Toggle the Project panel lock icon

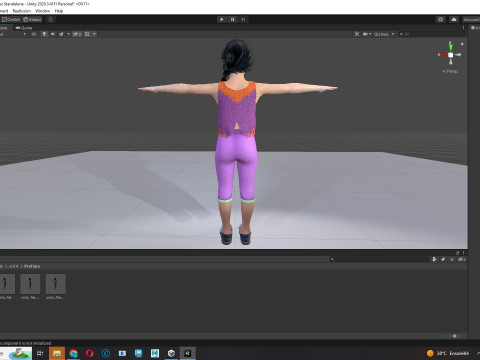[457, 253]
